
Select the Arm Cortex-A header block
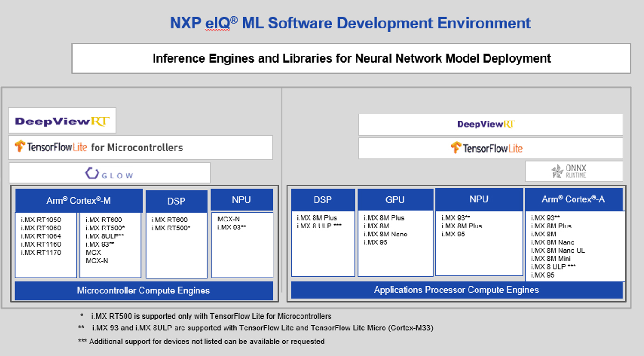click(x=573, y=199)
